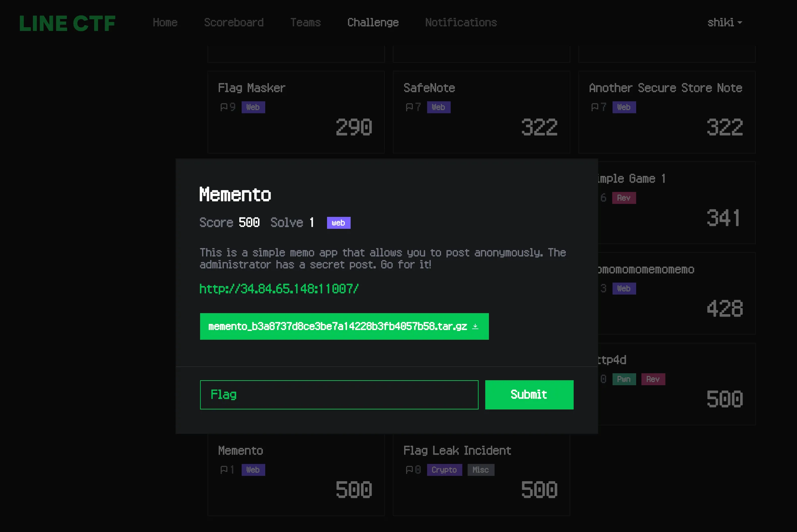The width and height of the screenshot is (797, 532).
Task: Go to the Home nav item
Action: click(x=165, y=22)
